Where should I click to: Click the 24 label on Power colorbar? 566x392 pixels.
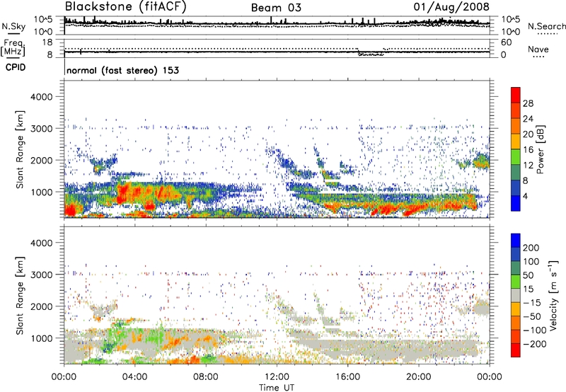pos(528,119)
